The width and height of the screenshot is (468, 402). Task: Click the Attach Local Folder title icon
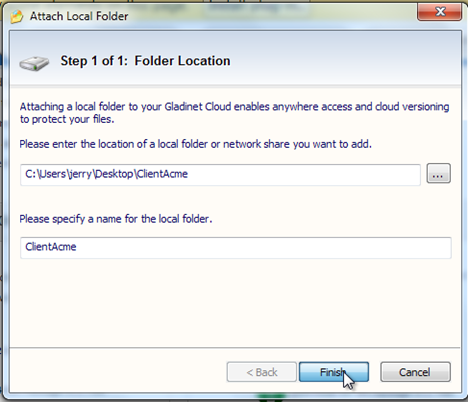(x=16, y=16)
